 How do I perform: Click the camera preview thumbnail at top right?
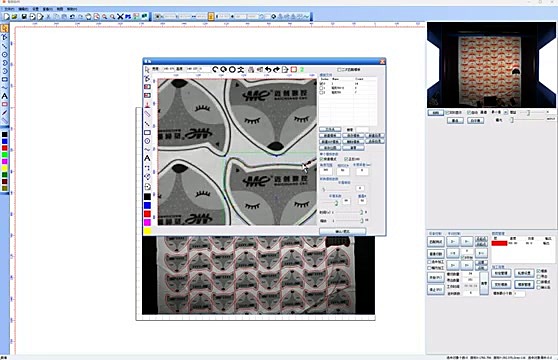[x=491, y=65]
